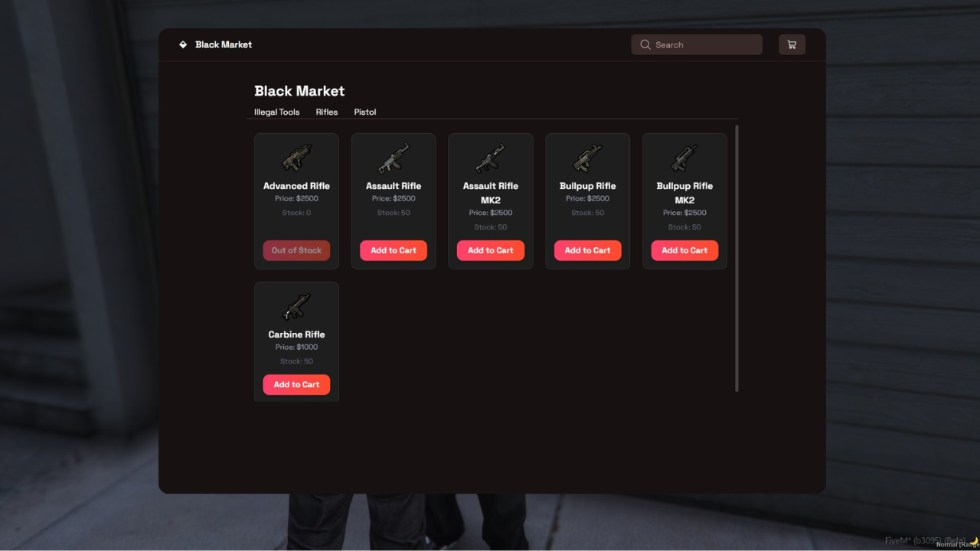Add the Bullpup Rifle MK2 to cart
Viewport: 980px width, 551px height.
684,250
